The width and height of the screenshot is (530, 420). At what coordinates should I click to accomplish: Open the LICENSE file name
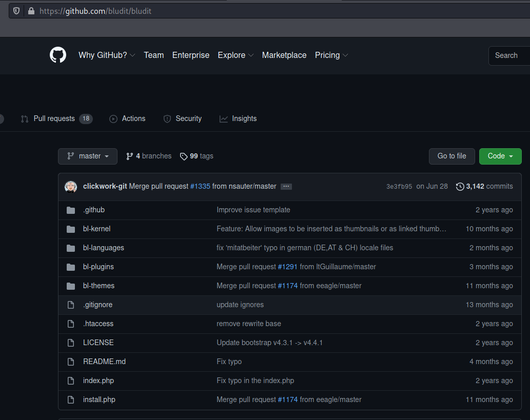coord(99,342)
